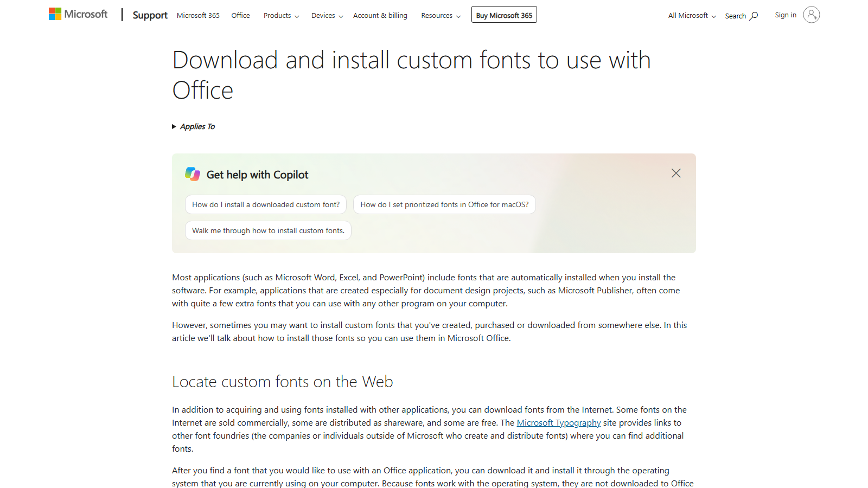Click the 'Get help with Copilot' heading text

coord(257,175)
